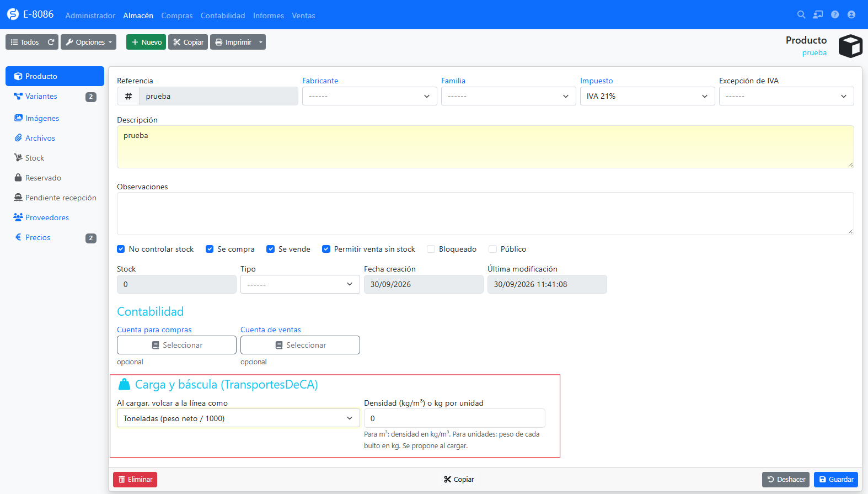
Task: Check the Público checkbox
Action: coord(493,249)
